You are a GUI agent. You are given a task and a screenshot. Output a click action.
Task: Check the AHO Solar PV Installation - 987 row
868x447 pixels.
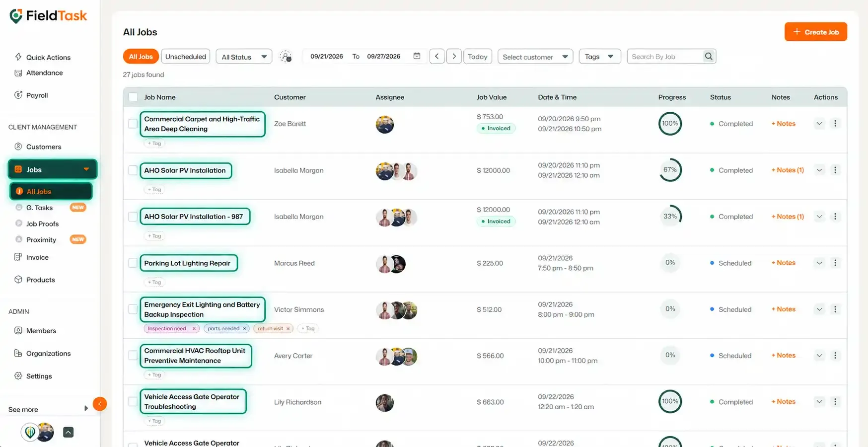pos(133,217)
